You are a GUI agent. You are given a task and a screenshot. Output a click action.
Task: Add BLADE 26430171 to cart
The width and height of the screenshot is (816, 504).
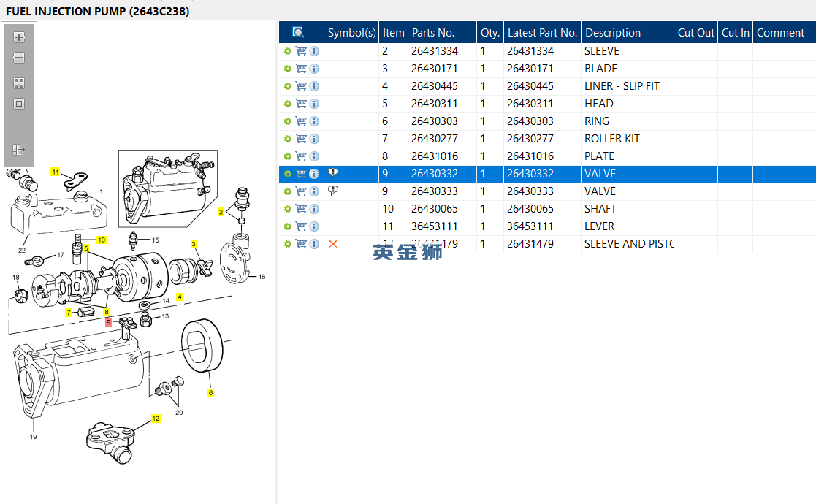301,69
